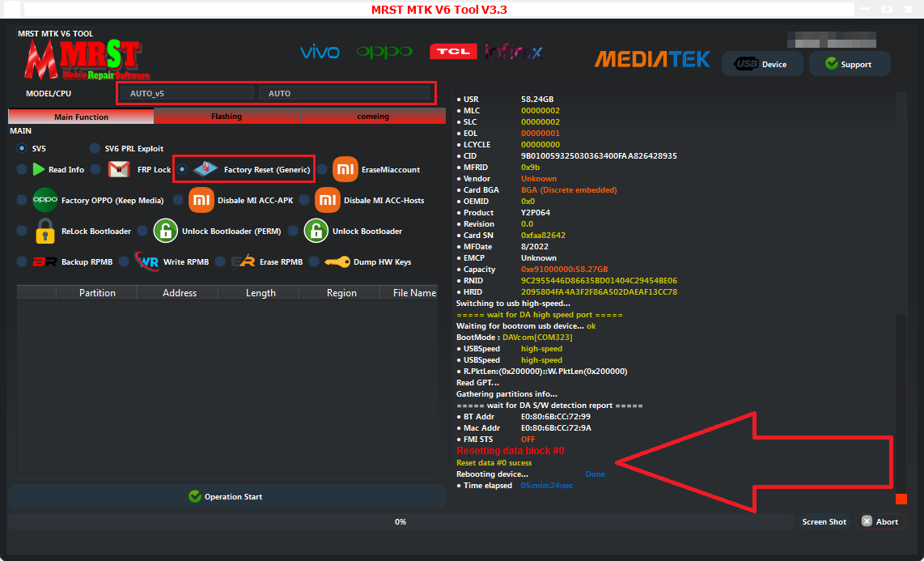The image size is (924, 561).
Task: Select the FRP Lock radio button
Action: click(x=96, y=170)
